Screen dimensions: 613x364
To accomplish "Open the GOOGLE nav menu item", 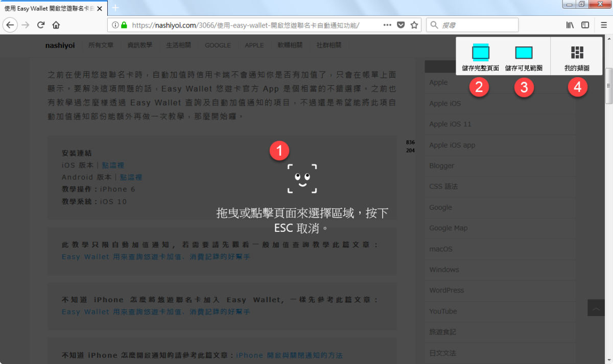I will click(x=218, y=45).
